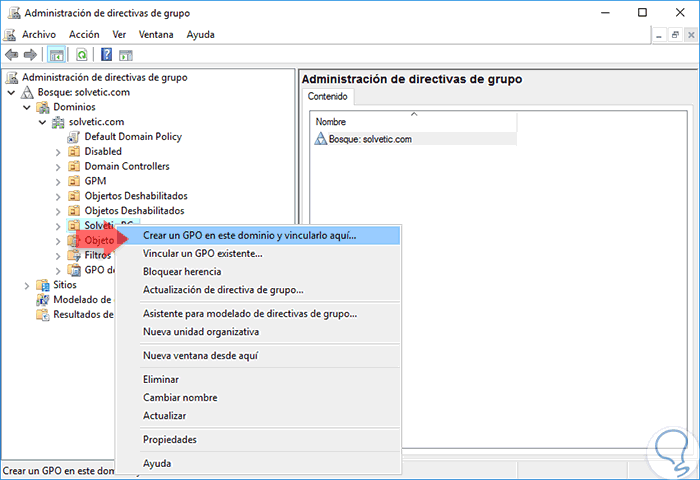The image size is (700, 480).
Task: Click the GPM OU folder icon
Action: (74, 181)
